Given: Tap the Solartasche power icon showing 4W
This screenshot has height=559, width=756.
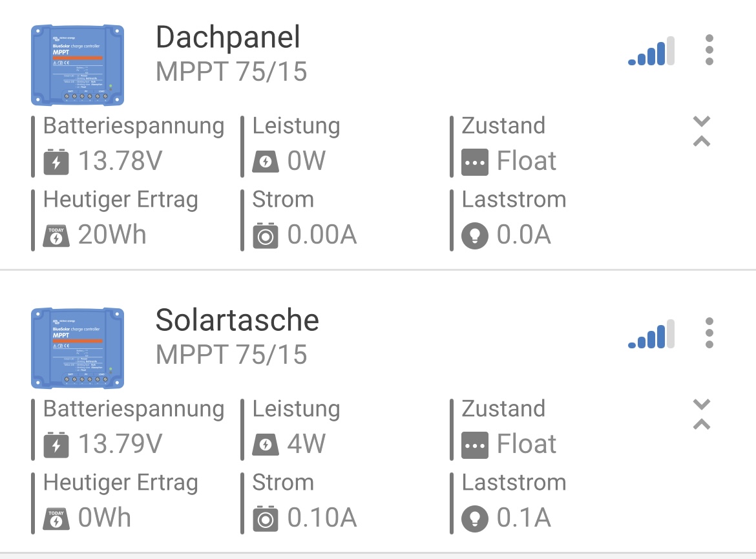Looking at the screenshot, I should [266, 445].
